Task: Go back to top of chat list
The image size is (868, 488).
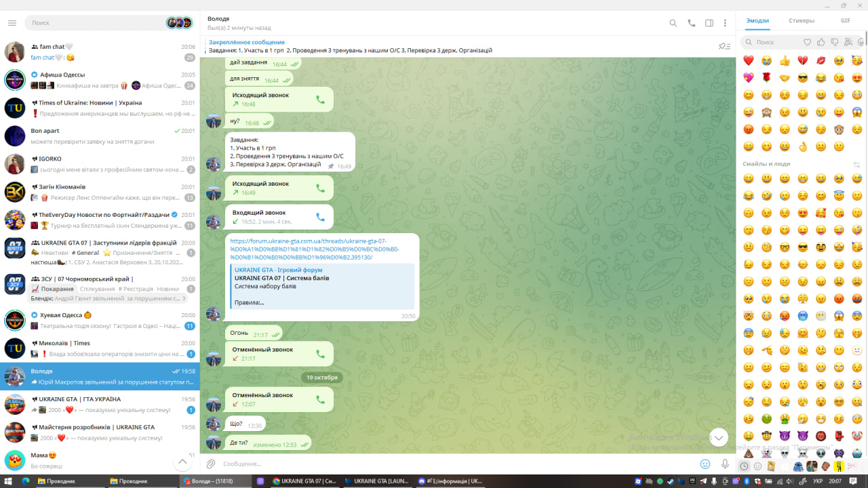Action: [x=182, y=462]
